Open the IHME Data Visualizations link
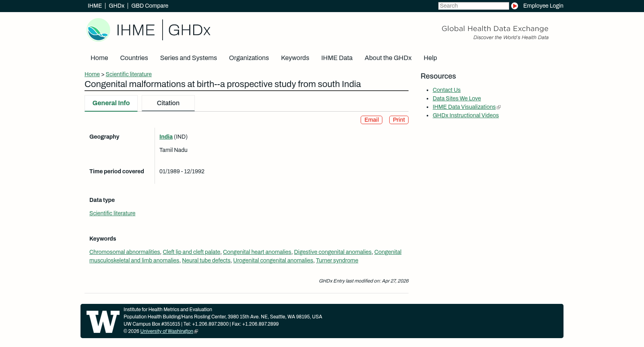Viewport: 644px width, 347px height. [464, 107]
